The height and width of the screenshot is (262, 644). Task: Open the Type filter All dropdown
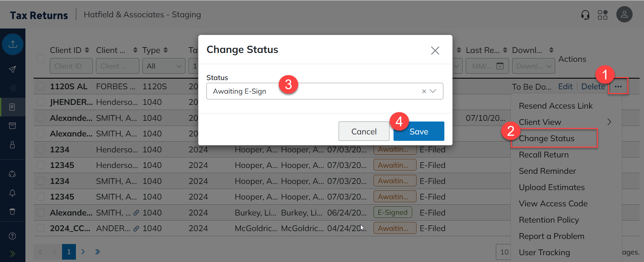coord(164,66)
